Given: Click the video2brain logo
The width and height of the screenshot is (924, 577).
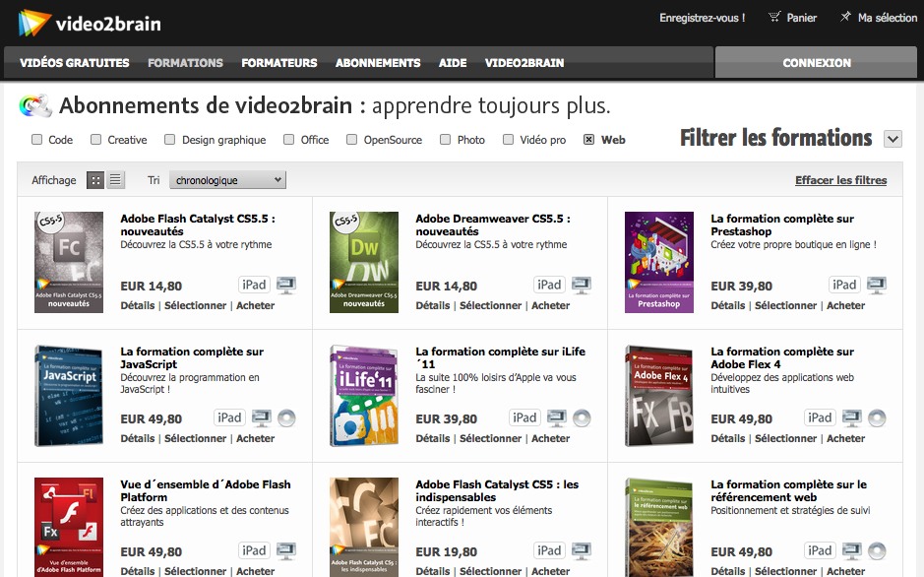Looking at the screenshot, I should [x=90, y=23].
